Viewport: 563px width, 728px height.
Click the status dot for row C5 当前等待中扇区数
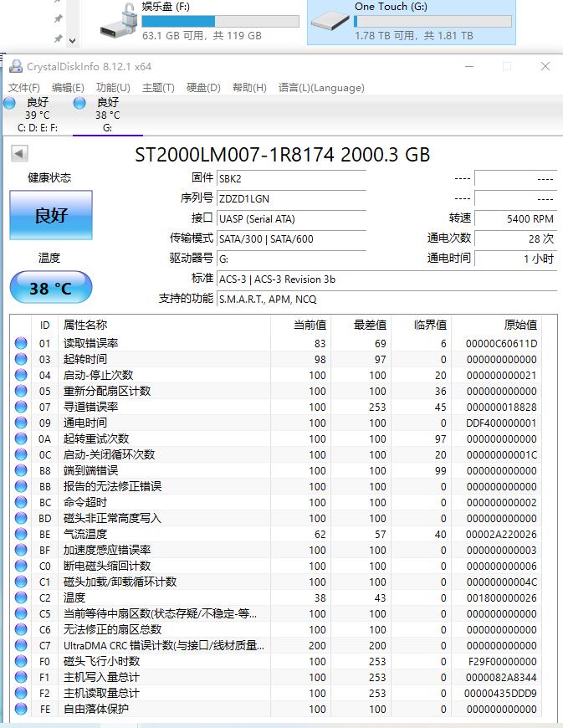click(21, 613)
